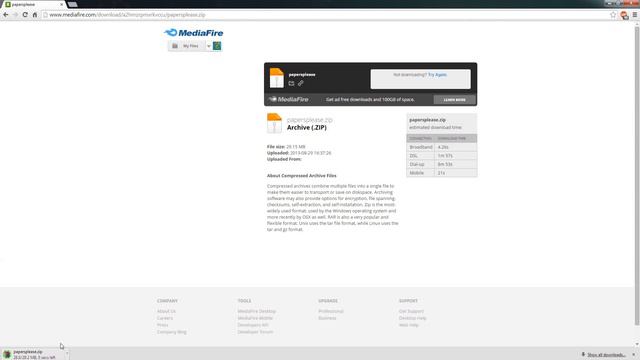The width and height of the screenshot is (640, 360).
Task: Click the Broadband row in download time table
Action: coord(442,147)
